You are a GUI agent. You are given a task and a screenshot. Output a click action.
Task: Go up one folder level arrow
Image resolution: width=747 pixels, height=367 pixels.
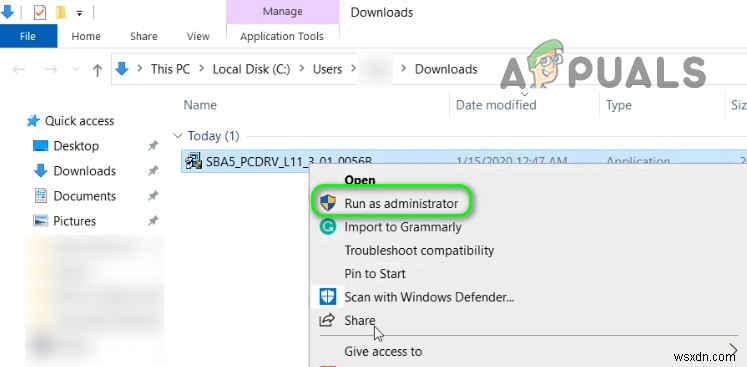click(97, 70)
